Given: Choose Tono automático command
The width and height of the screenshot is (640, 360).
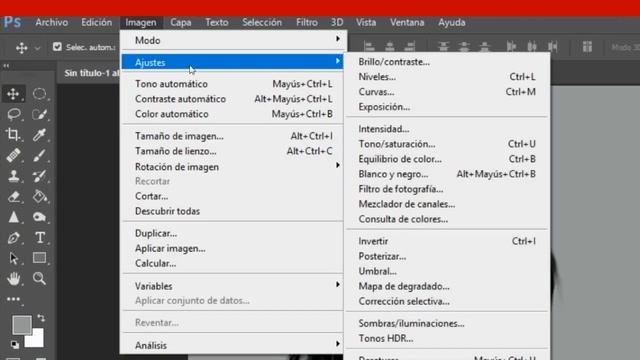Looking at the screenshot, I should 233,84.
